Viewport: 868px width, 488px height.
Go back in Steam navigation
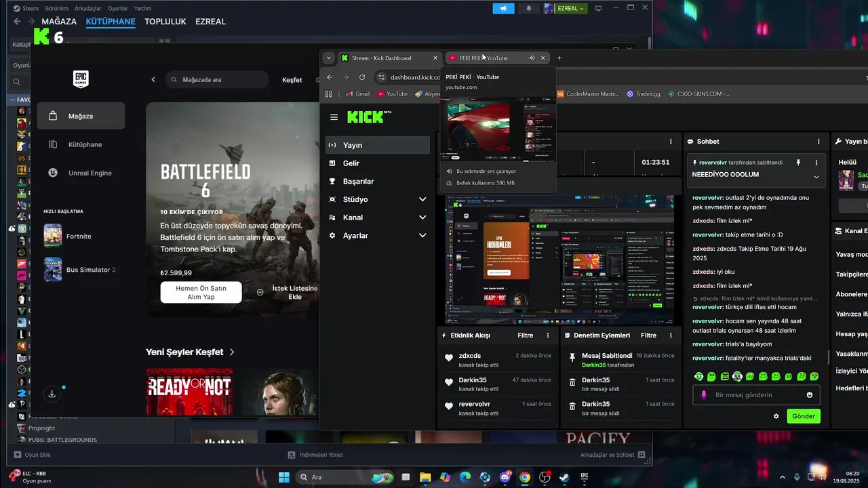[18, 22]
